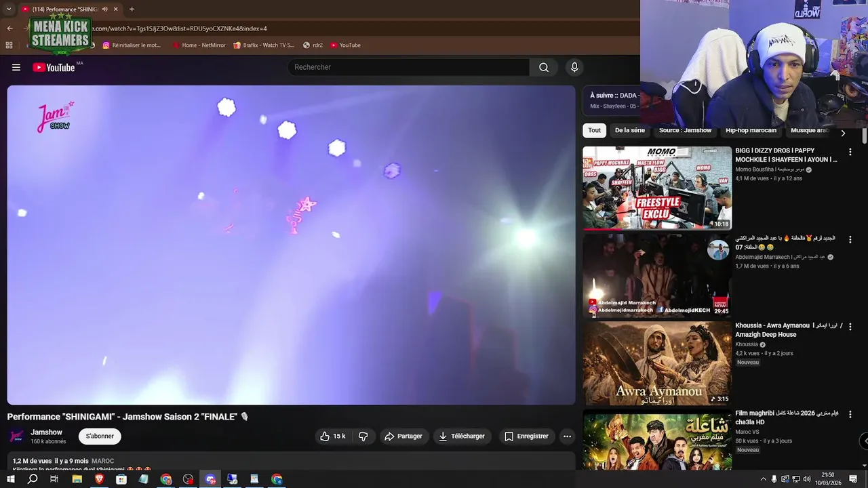Open the Jamshow channel name link

click(x=46, y=432)
